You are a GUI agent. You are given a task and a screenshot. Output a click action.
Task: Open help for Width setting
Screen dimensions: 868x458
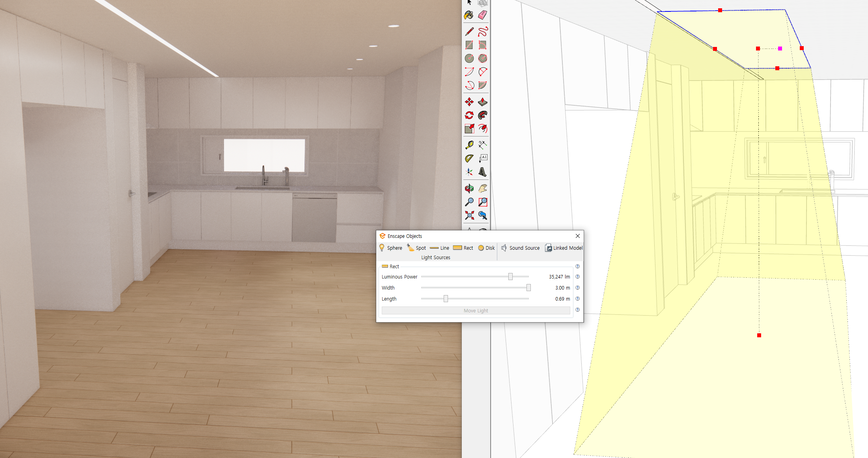577,288
